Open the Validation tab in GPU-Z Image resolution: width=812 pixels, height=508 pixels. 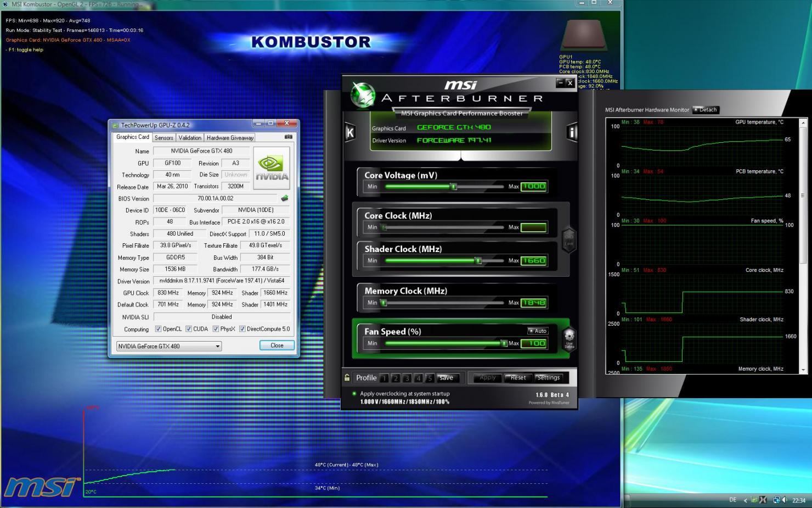[190, 138]
